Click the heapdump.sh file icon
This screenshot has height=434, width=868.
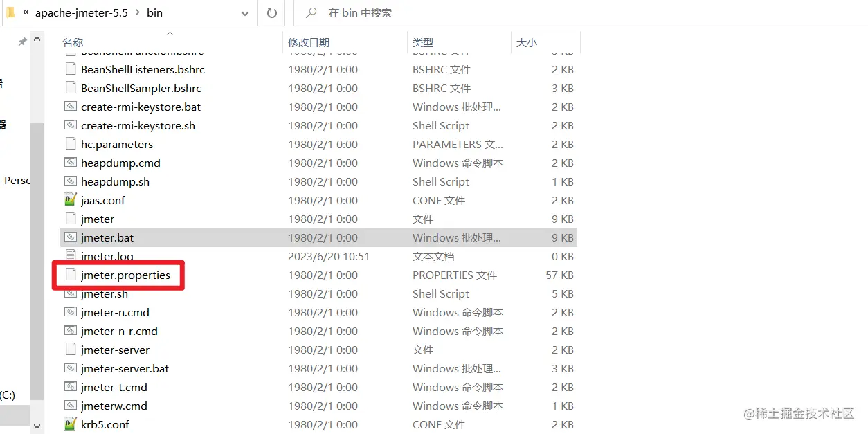[69, 181]
